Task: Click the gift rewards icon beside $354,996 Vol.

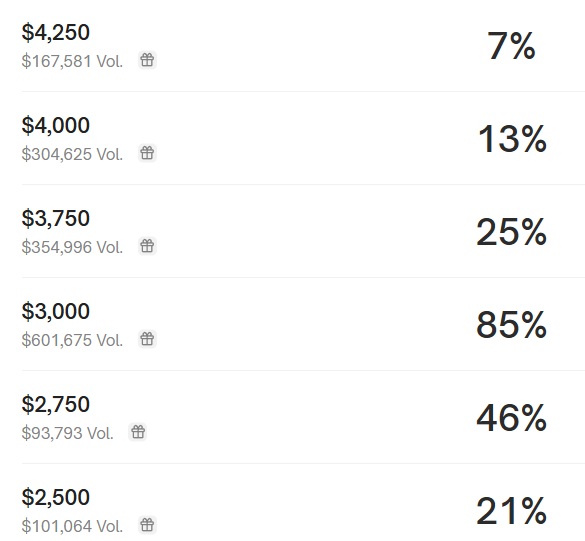Action: pyautogui.click(x=147, y=246)
